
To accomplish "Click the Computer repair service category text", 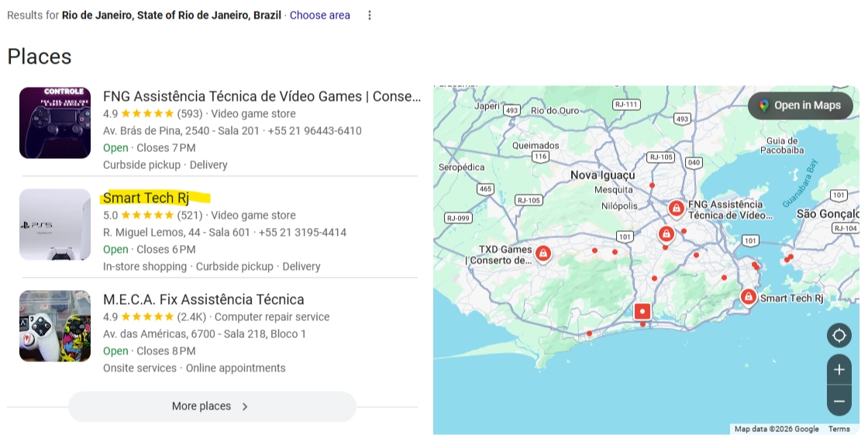I will 272,317.
